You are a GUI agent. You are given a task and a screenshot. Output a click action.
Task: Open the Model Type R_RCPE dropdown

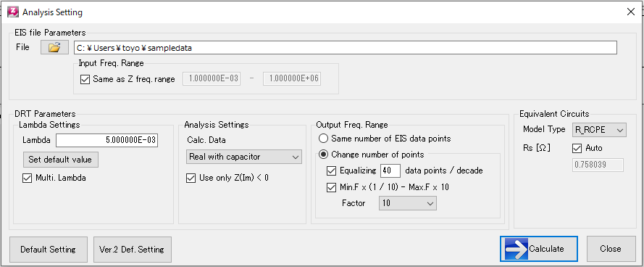click(x=599, y=130)
